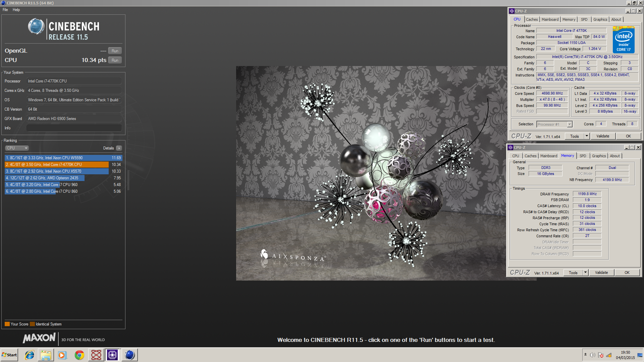The image size is (644, 362).
Task: Run the CPU benchmark test
Action: (115, 60)
